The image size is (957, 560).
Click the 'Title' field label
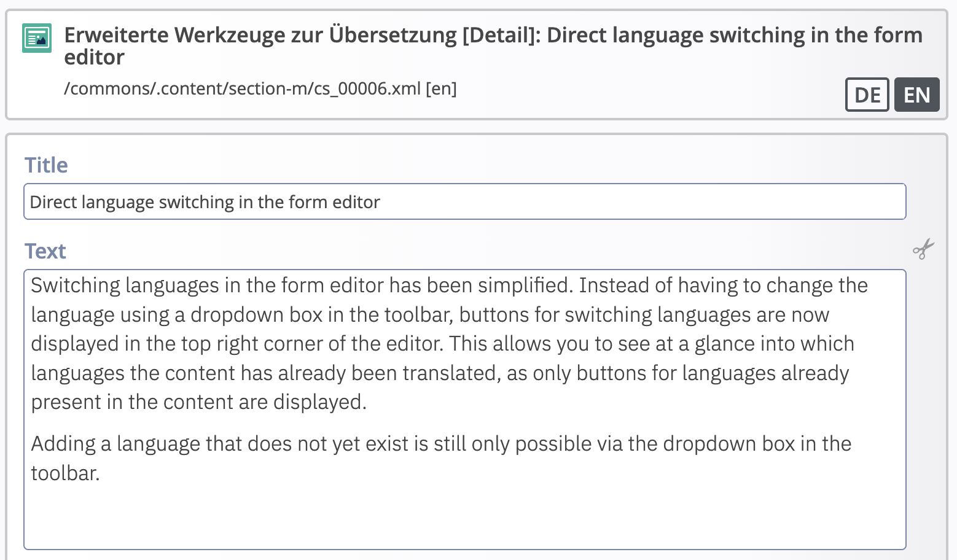click(46, 165)
